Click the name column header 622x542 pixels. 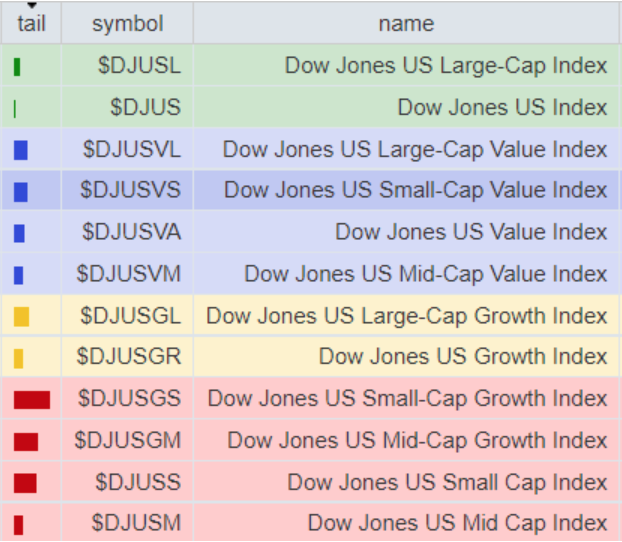point(406,23)
